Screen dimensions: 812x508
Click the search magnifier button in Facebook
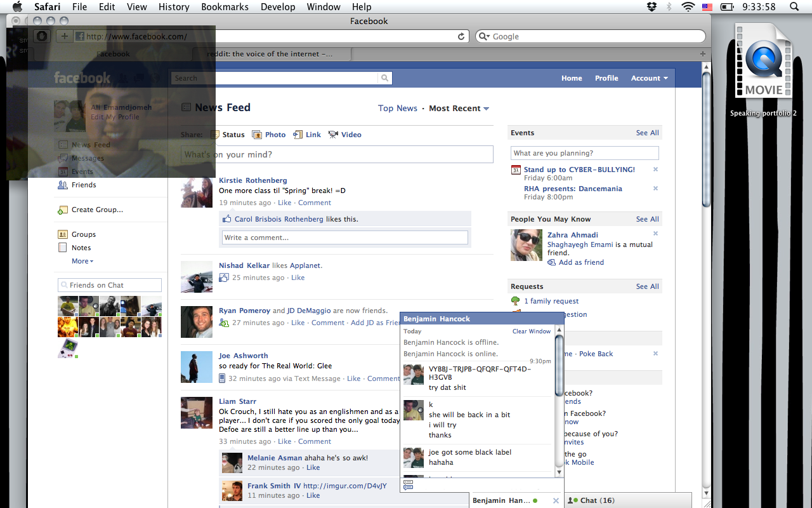pos(384,78)
